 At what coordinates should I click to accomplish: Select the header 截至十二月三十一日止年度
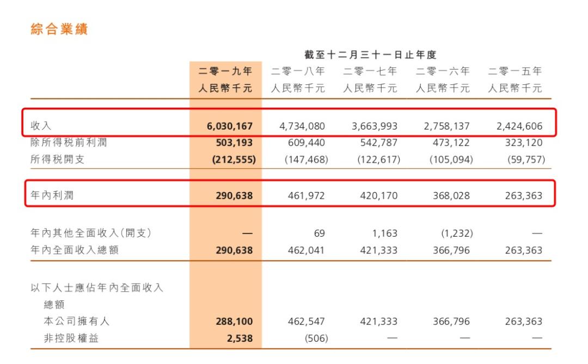(x=371, y=55)
